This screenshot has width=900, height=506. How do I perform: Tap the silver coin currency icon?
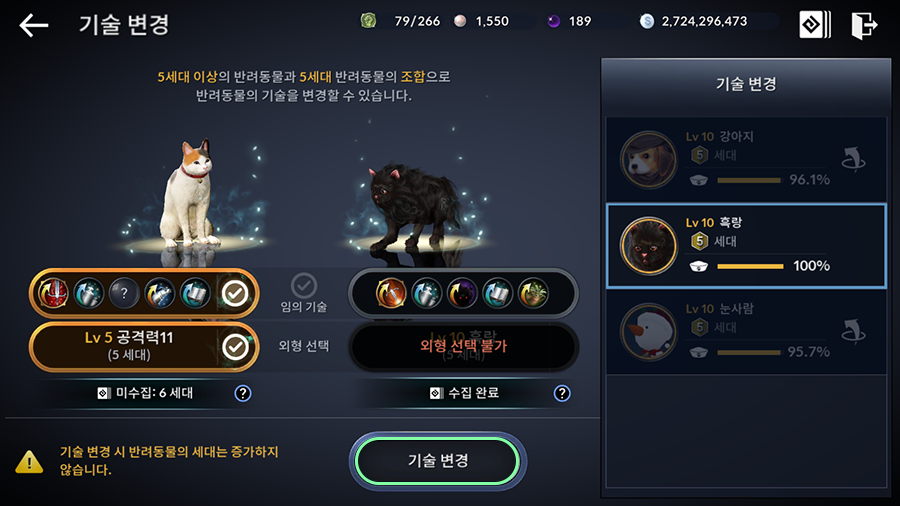point(647,21)
